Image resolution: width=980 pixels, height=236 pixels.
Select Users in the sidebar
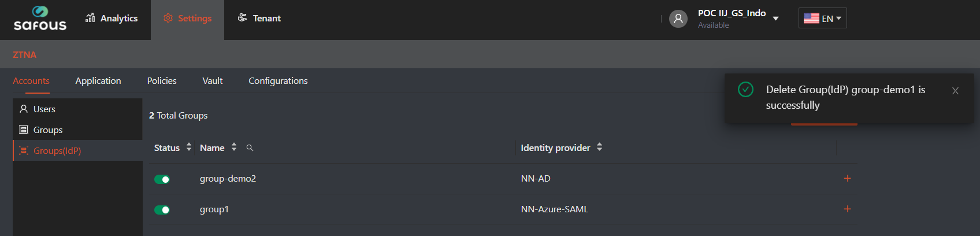(44, 109)
